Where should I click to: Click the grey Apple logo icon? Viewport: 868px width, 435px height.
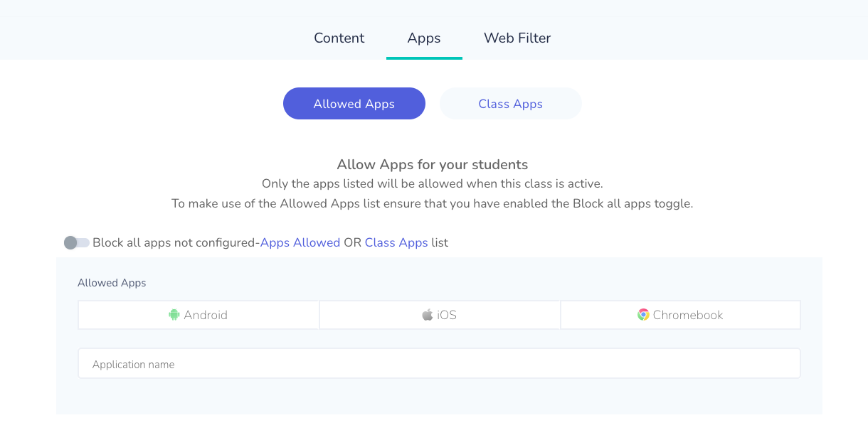(428, 315)
